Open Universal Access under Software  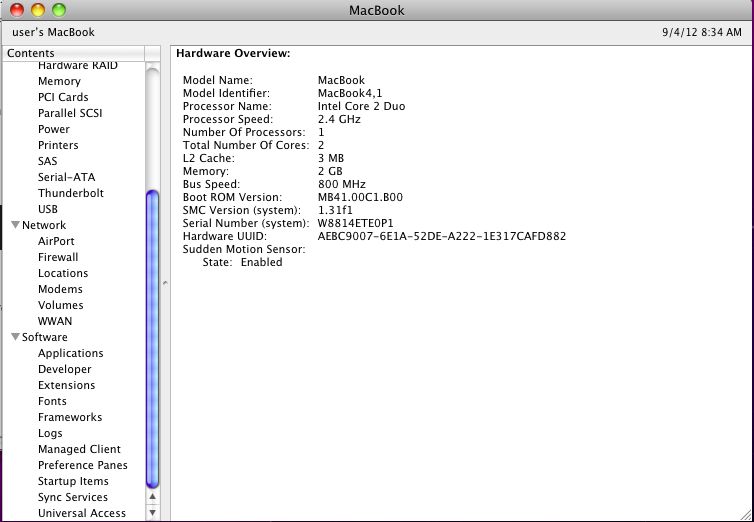[82, 513]
